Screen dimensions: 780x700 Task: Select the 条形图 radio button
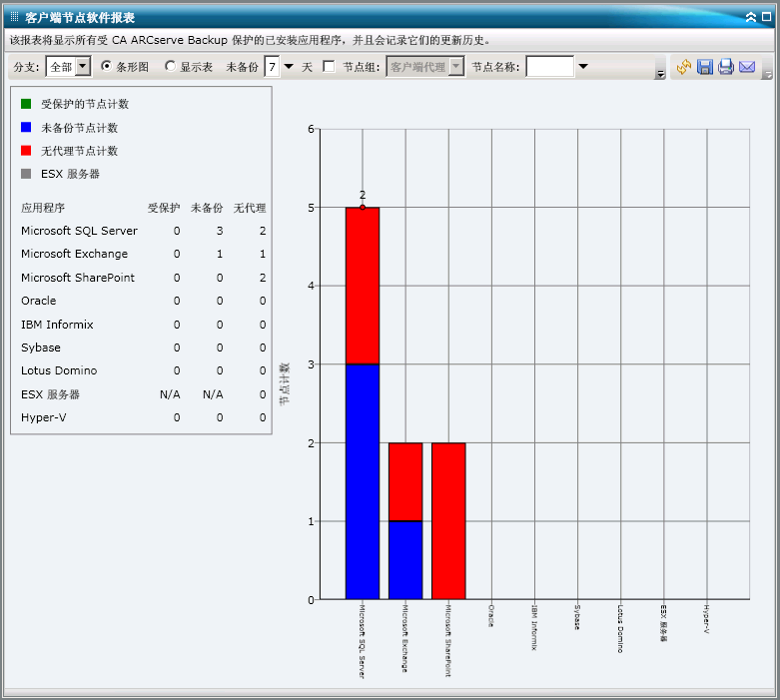(107, 66)
